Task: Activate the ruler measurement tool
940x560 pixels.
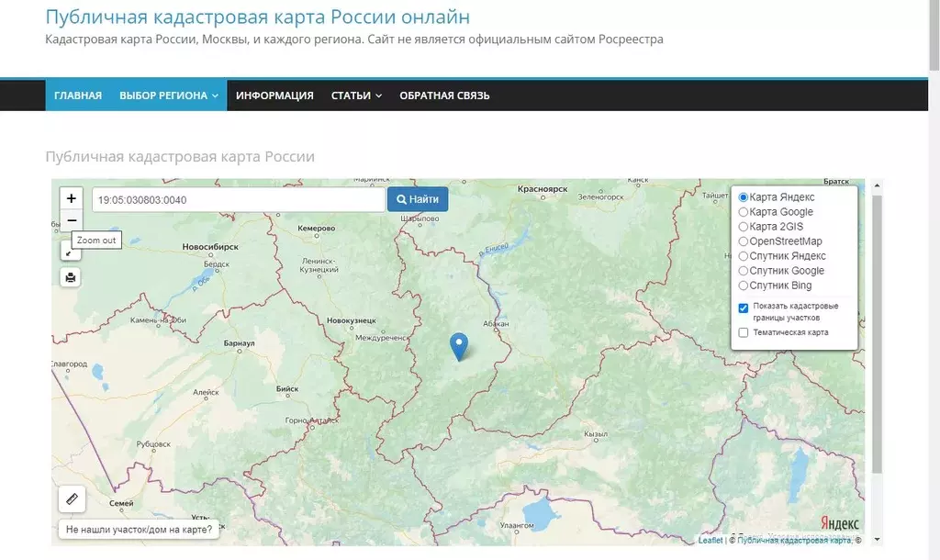Action: click(72, 498)
